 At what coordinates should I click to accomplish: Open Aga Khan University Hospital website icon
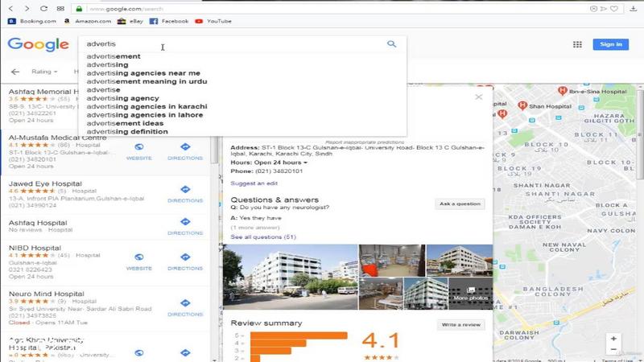click(x=138, y=353)
